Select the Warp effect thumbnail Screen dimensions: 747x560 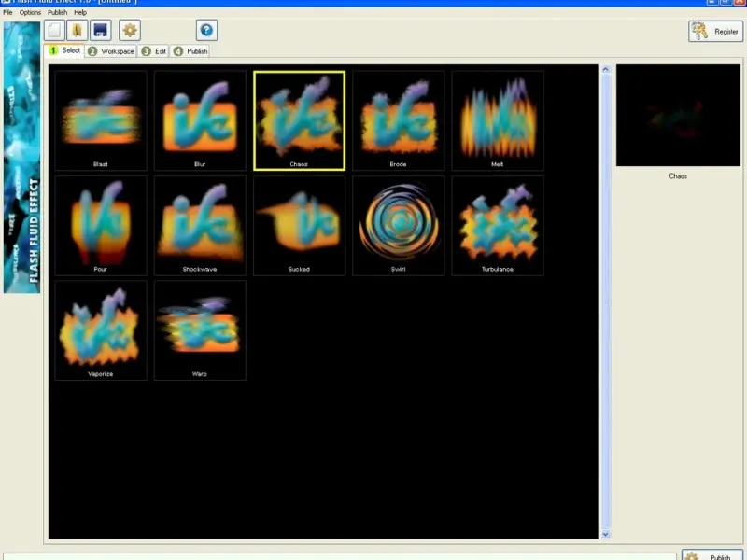pyautogui.click(x=200, y=330)
